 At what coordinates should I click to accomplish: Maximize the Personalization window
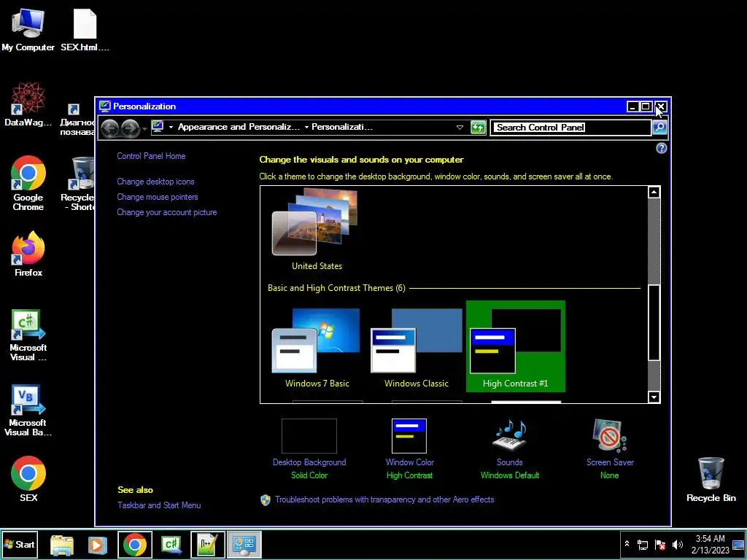coord(646,106)
